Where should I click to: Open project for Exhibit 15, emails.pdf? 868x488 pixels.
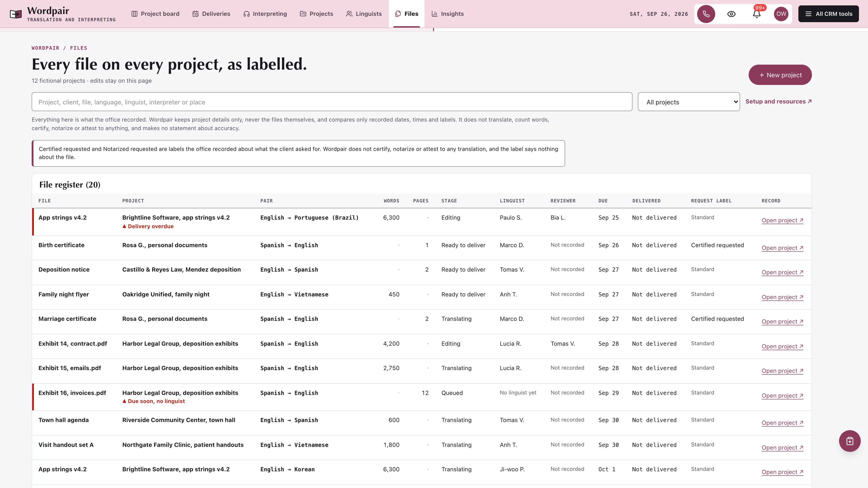(782, 371)
